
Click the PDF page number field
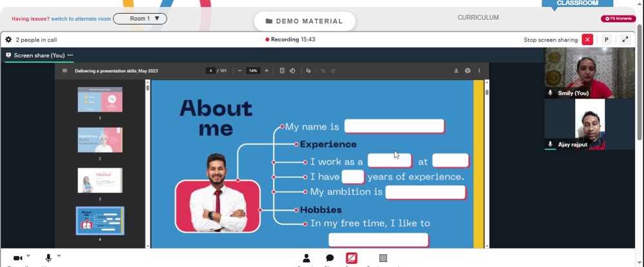[x=211, y=71]
